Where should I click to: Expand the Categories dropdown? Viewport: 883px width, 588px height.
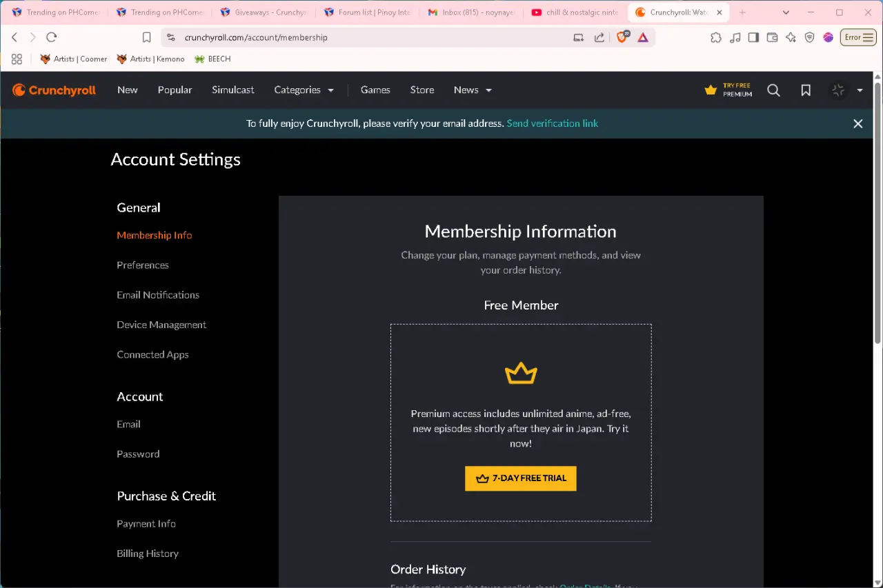304,90
